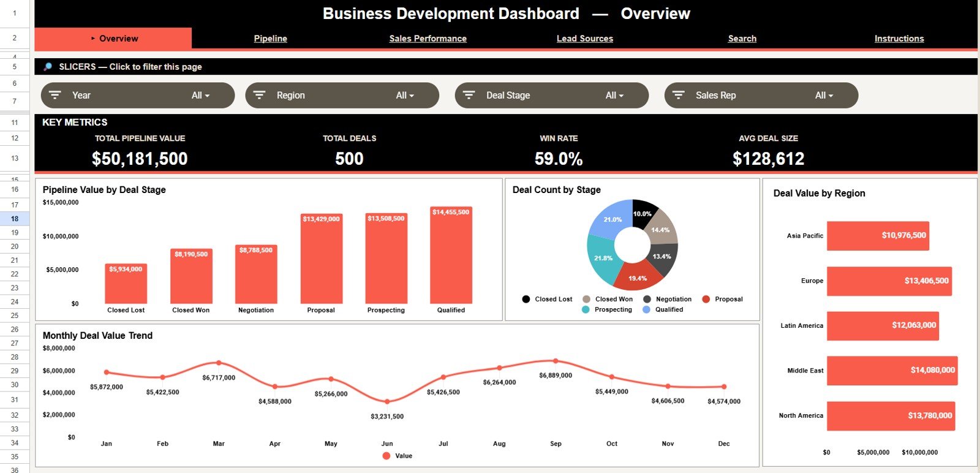This screenshot has width=980, height=473.
Task: Click the Closed Lost legend swatch
Action: [x=526, y=299]
